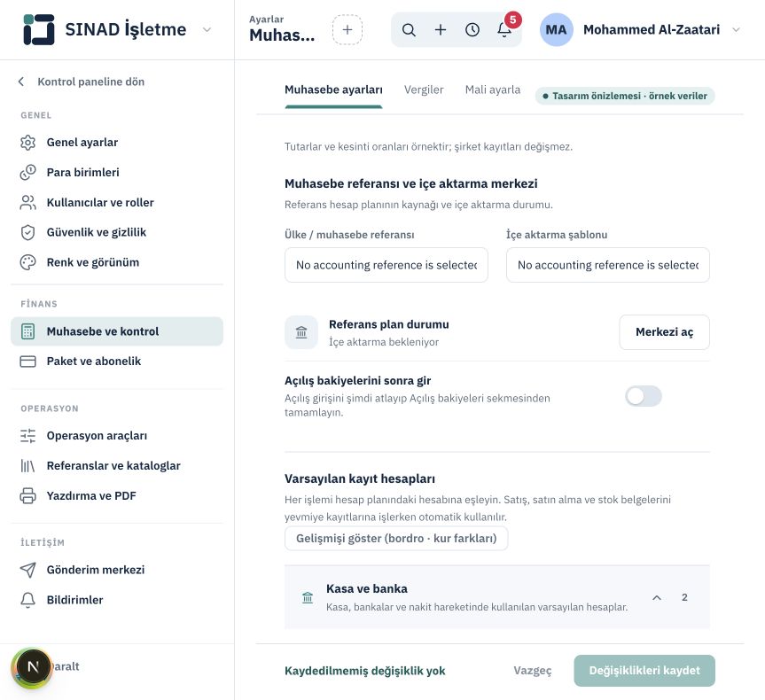765x700 pixels.
Task: Click the printer icon for Yazdırma ve PDF
Action: 27,495
